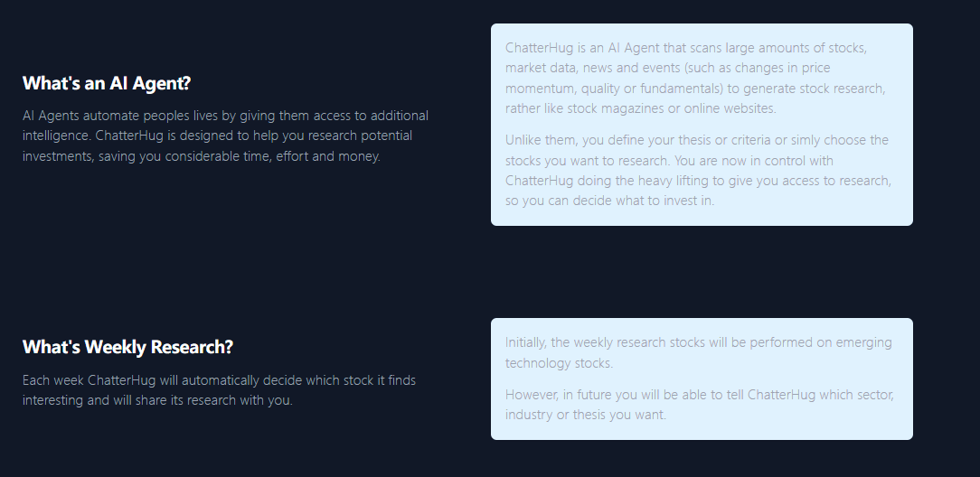The height and width of the screenshot is (477, 980).
Task: Click the paragraph starting "Unlike them, you define"
Action: coord(698,170)
